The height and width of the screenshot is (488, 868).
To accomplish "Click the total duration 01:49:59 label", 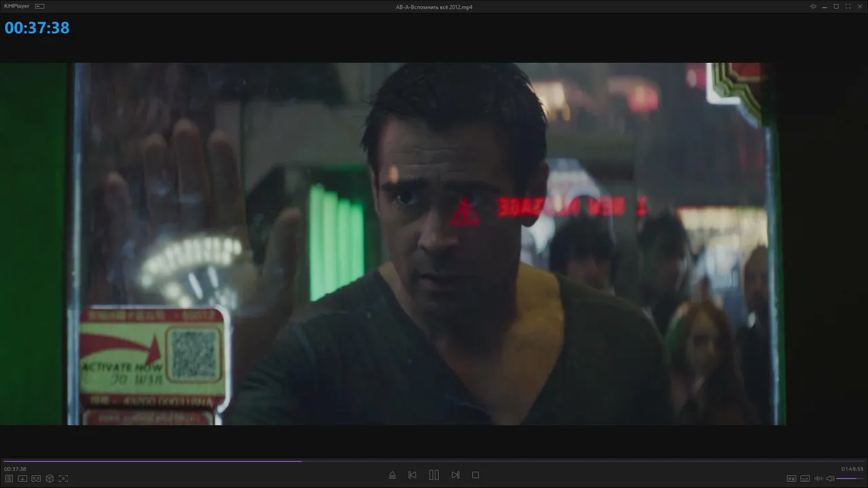I will point(852,469).
